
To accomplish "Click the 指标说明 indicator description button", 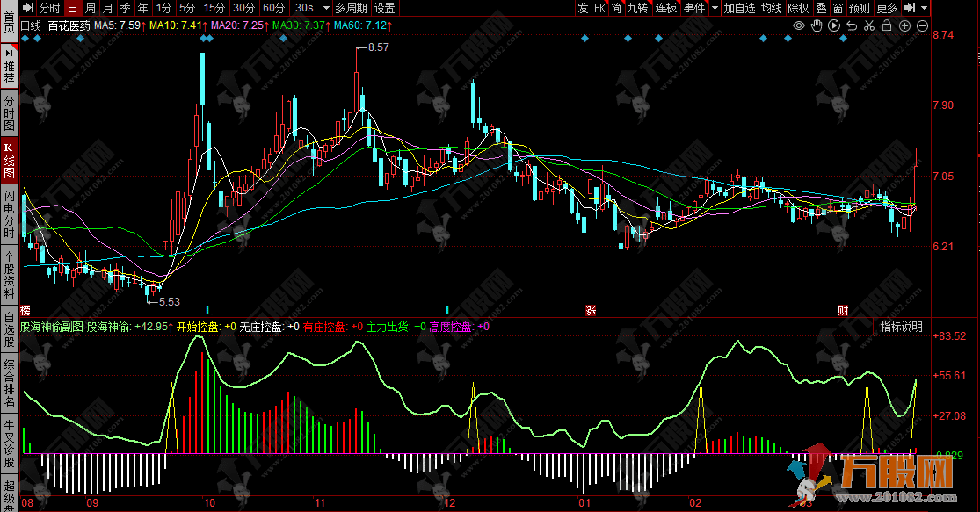I will click(901, 327).
